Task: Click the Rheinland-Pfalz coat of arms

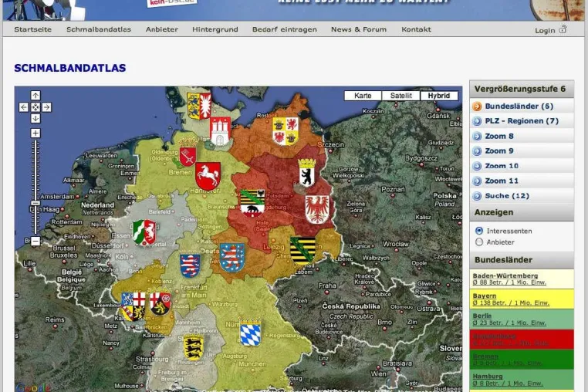Action: click(x=161, y=303)
